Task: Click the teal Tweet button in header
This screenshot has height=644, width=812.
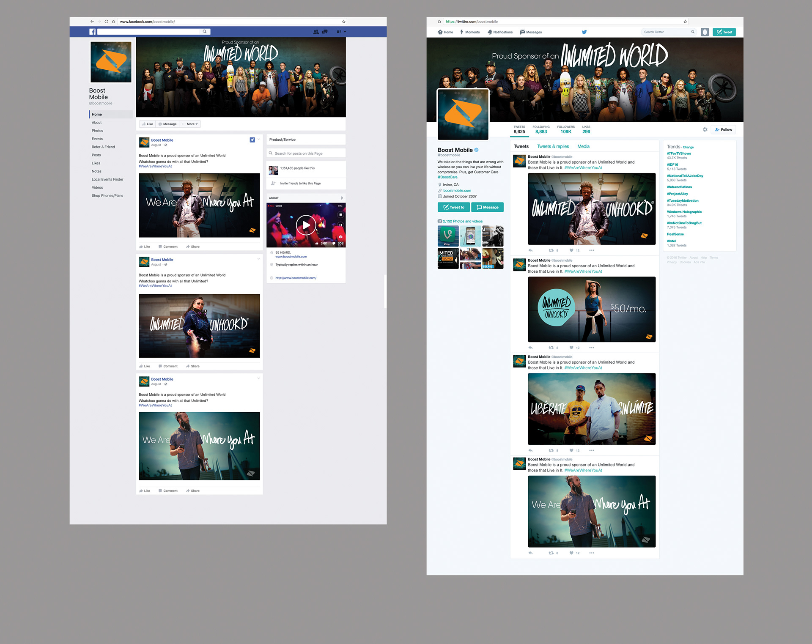Action: coord(724,32)
